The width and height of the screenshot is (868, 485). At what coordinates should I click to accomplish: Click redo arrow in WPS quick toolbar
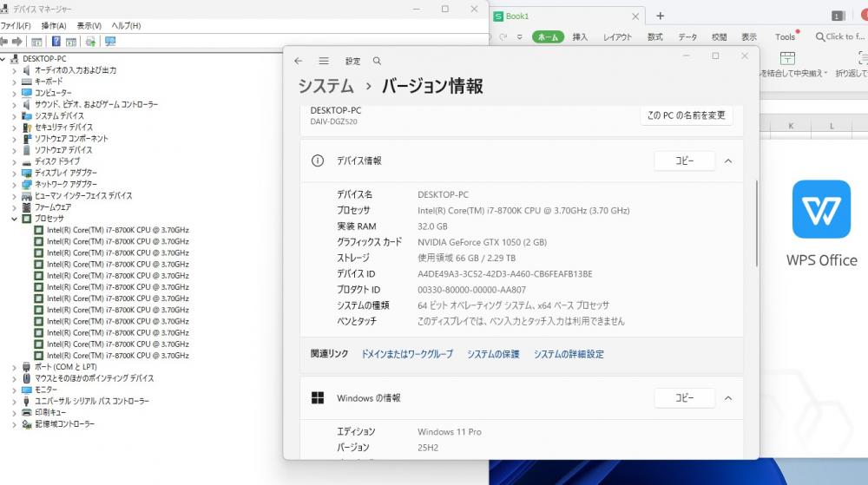pos(503,37)
